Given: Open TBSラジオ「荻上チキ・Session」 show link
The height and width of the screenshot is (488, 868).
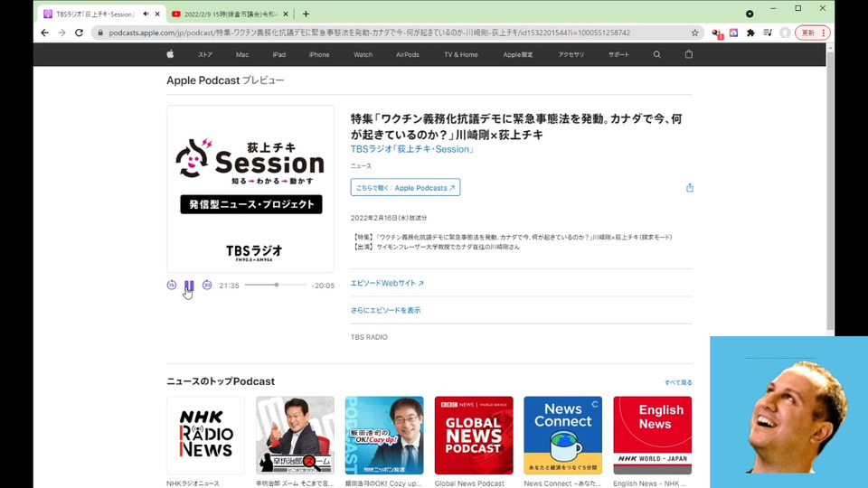Looking at the screenshot, I should coord(412,149).
